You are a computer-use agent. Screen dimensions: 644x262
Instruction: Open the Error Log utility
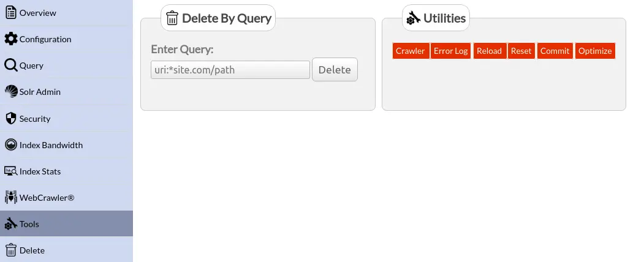click(451, 51)
